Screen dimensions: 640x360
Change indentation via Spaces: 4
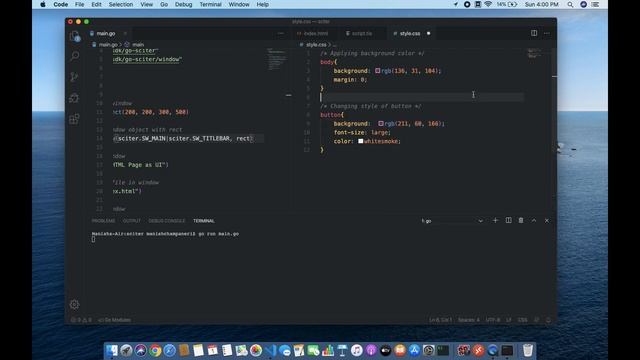click(x=469, y=320)
